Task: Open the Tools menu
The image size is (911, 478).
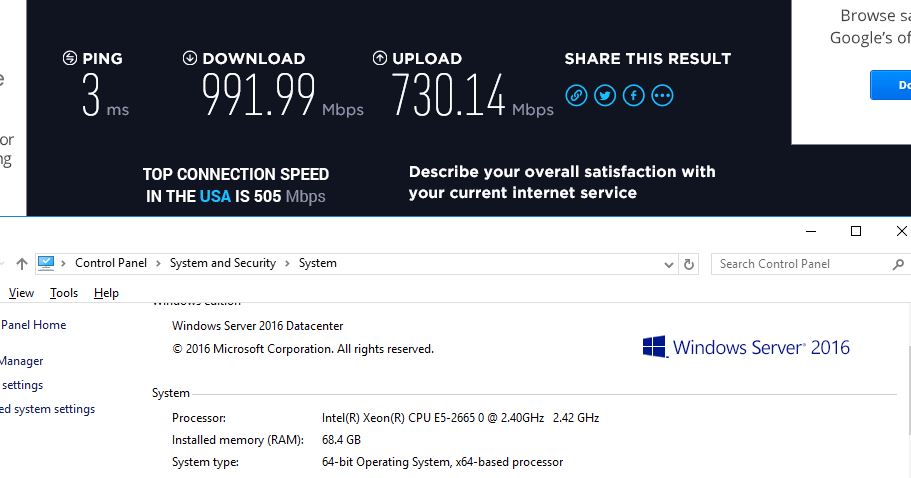Action: point(64,293)
